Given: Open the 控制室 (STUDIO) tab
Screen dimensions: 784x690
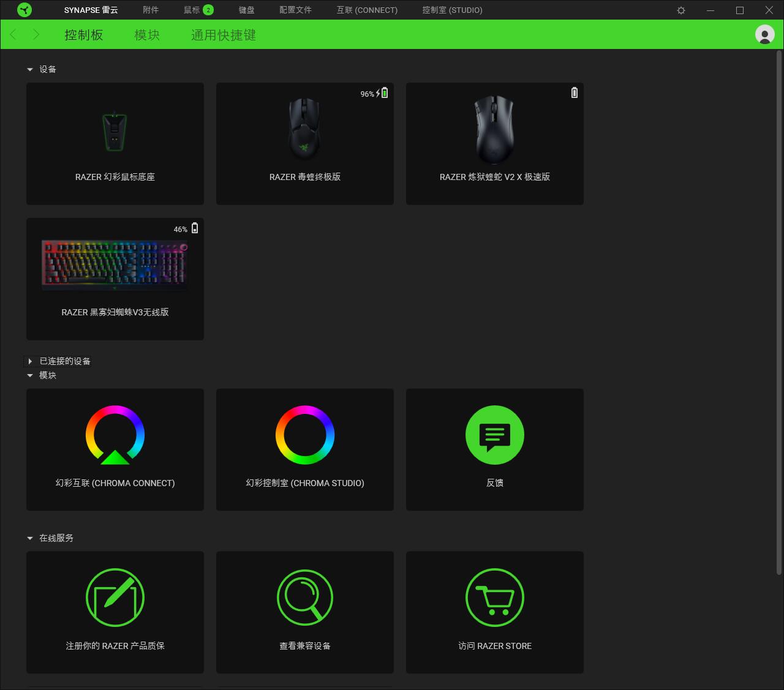Looking at the screenshot, I should click(x=452, y=10).
